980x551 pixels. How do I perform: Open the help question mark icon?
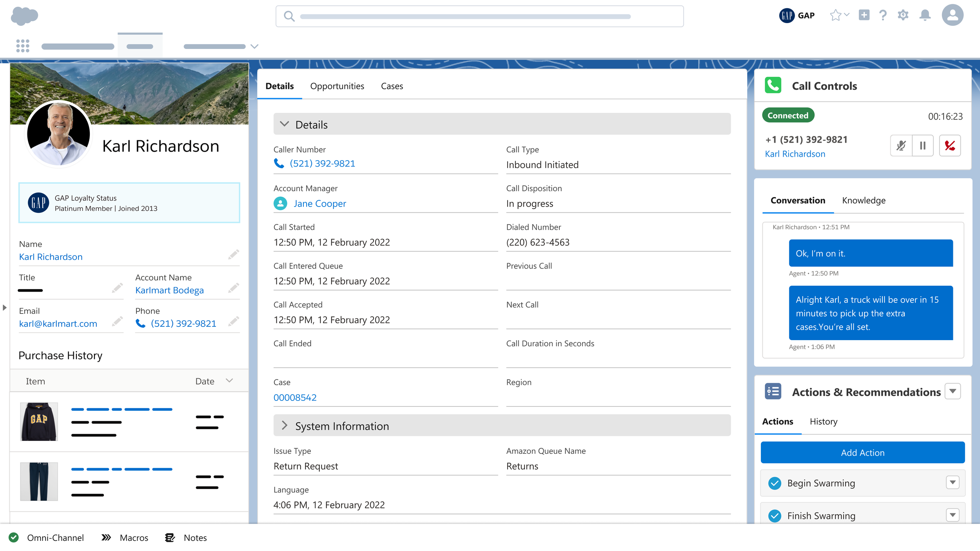pyautogui.click(x=883, y=15)
